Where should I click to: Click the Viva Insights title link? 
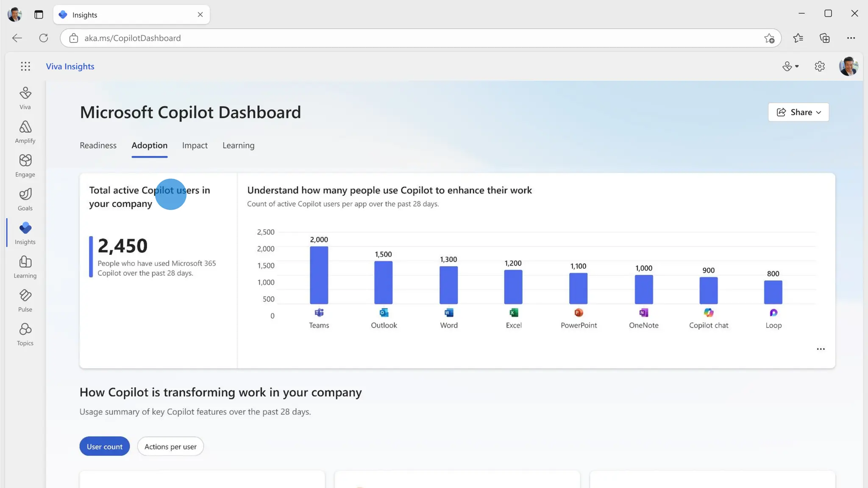pos(70,67)
